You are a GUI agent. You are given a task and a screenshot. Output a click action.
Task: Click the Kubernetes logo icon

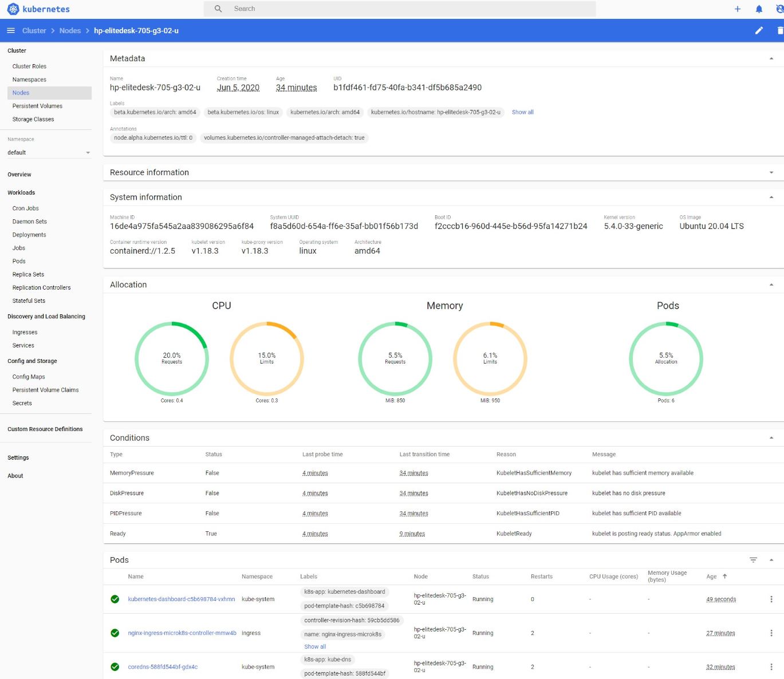[13, 9]
